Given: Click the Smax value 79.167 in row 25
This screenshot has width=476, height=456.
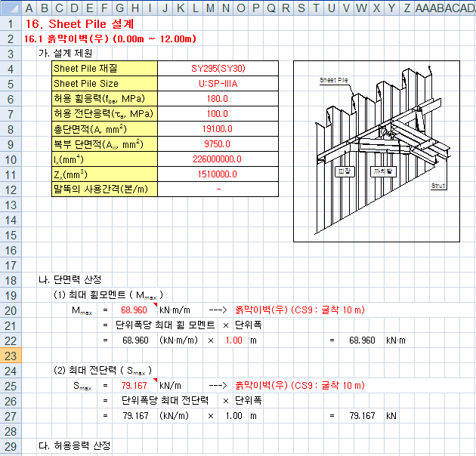Looking at the screenshot, I should point(134,386).
